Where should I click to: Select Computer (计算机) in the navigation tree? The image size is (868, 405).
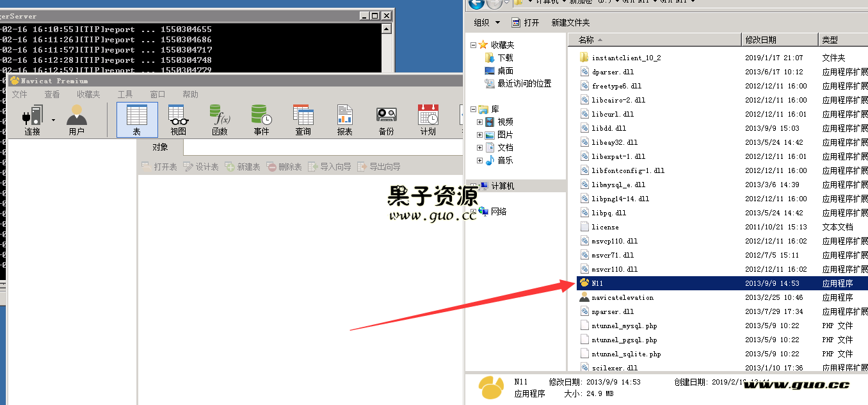502,186
